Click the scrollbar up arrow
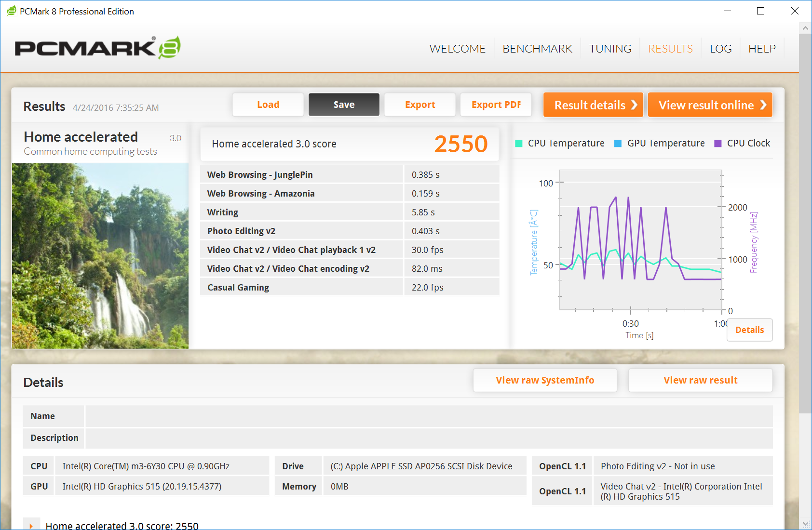This screenshot has height=530, width=812. click(x=805, y=28)
